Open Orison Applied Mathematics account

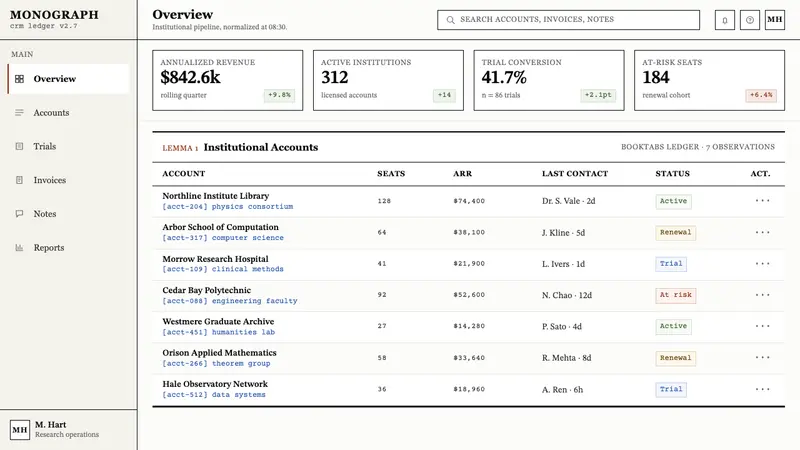[x=219, y=353]
